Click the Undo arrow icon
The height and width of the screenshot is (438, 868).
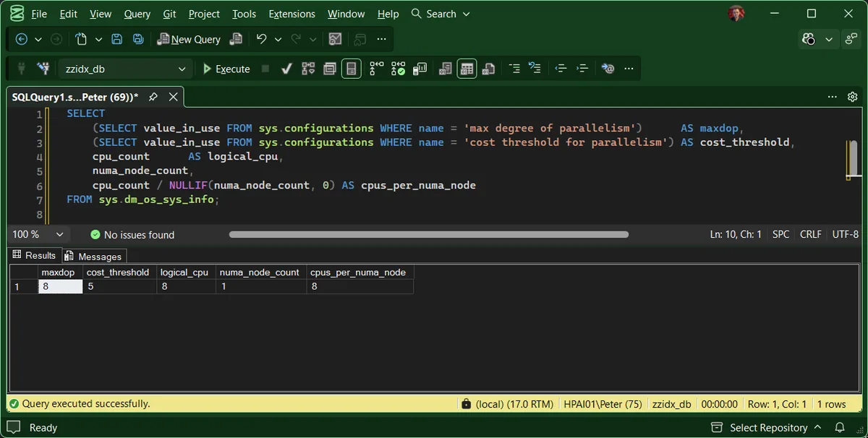[x=261, y=39]
